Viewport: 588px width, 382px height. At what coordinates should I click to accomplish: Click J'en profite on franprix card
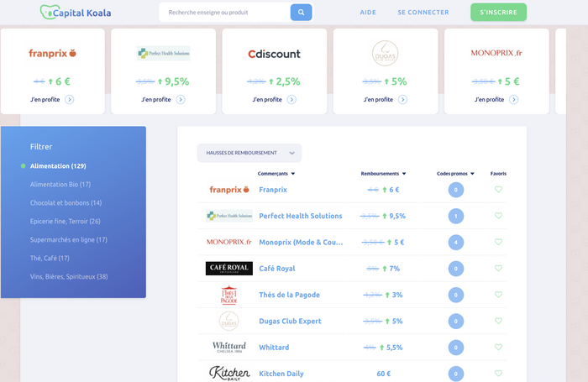point(45,99)
